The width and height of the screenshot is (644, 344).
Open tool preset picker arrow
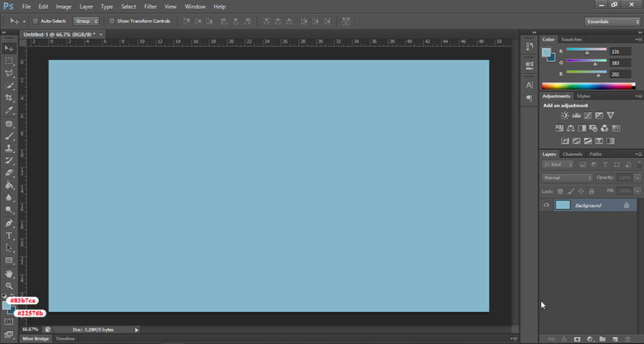(x=24, y=21)
